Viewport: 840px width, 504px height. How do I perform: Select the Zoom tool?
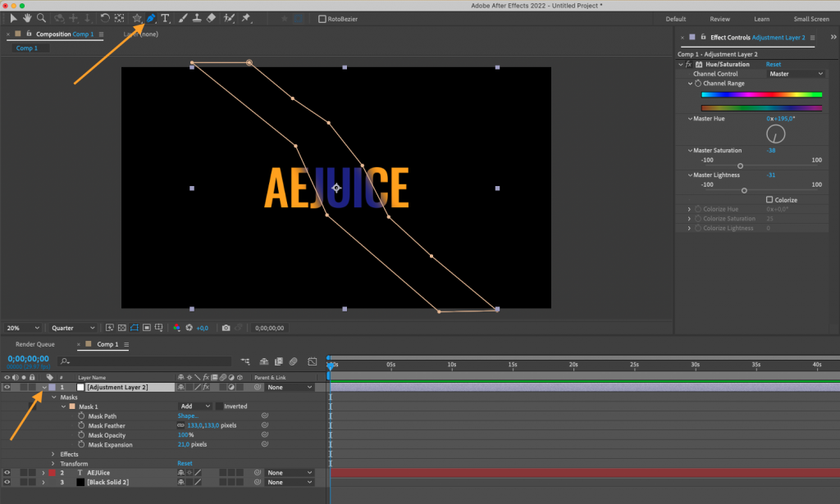click(39, 17)
